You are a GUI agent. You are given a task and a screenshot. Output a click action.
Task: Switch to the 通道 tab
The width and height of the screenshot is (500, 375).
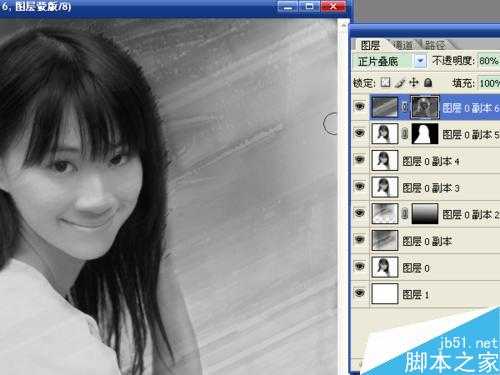(403, 45)
